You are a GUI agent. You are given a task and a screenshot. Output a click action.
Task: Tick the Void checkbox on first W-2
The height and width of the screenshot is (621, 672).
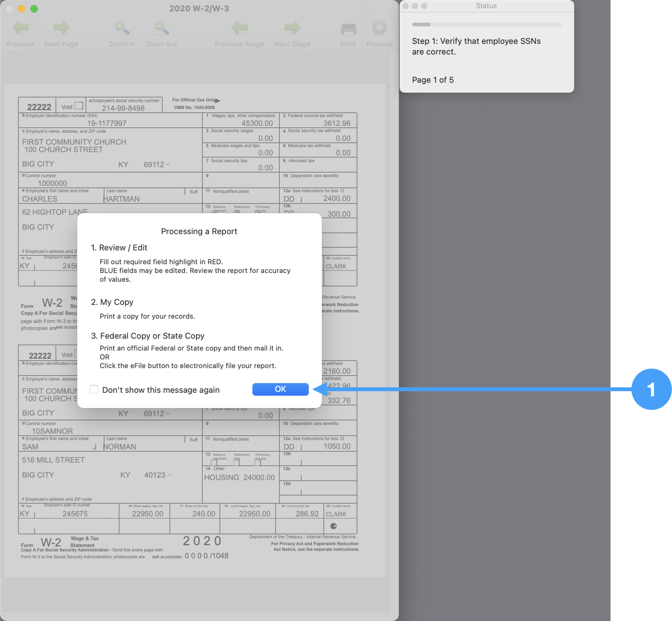(79, 106)
